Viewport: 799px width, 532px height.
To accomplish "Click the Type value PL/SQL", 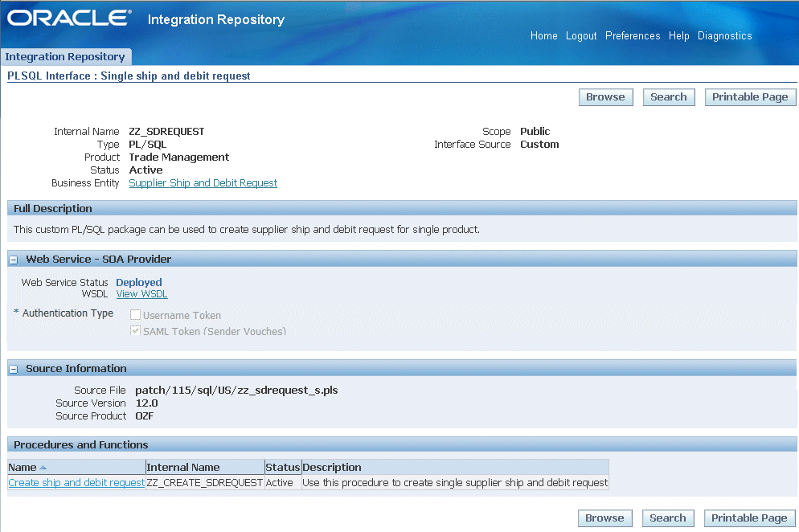I will (x=148, y=144).
